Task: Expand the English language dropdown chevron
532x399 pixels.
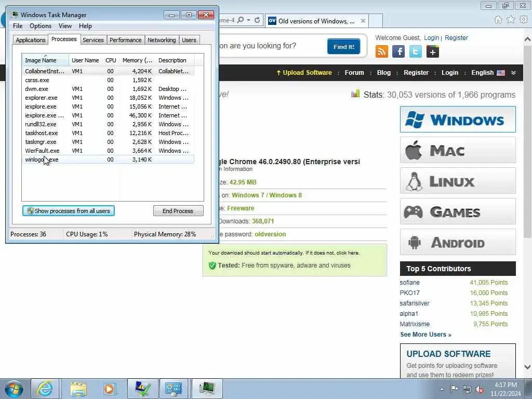Action: [513, 73]
